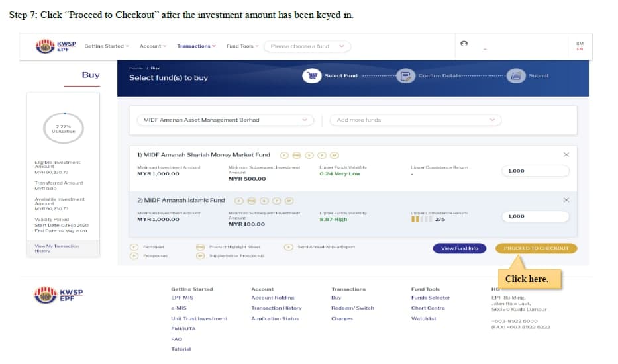618x364 pixels.
Task: Open MIDF Amanah Asset Management Berhad dropdown
Action: [225, 120]
